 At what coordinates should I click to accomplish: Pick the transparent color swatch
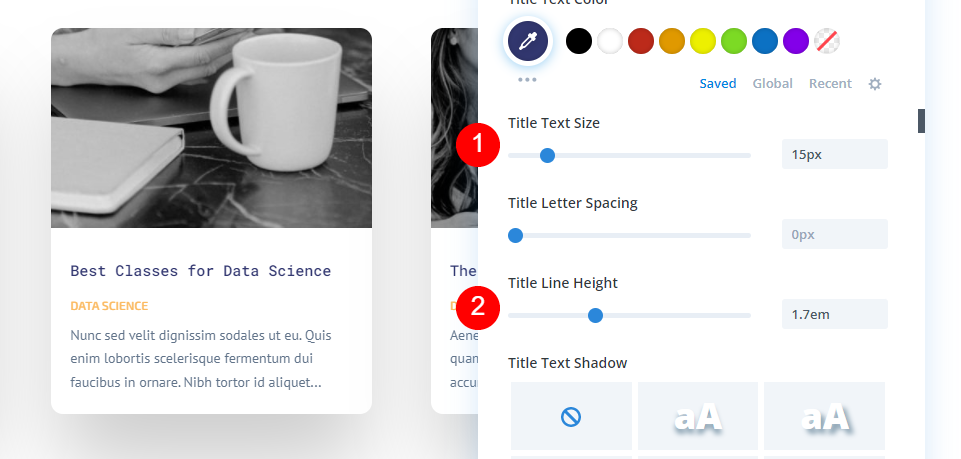(x=827, y=41)
